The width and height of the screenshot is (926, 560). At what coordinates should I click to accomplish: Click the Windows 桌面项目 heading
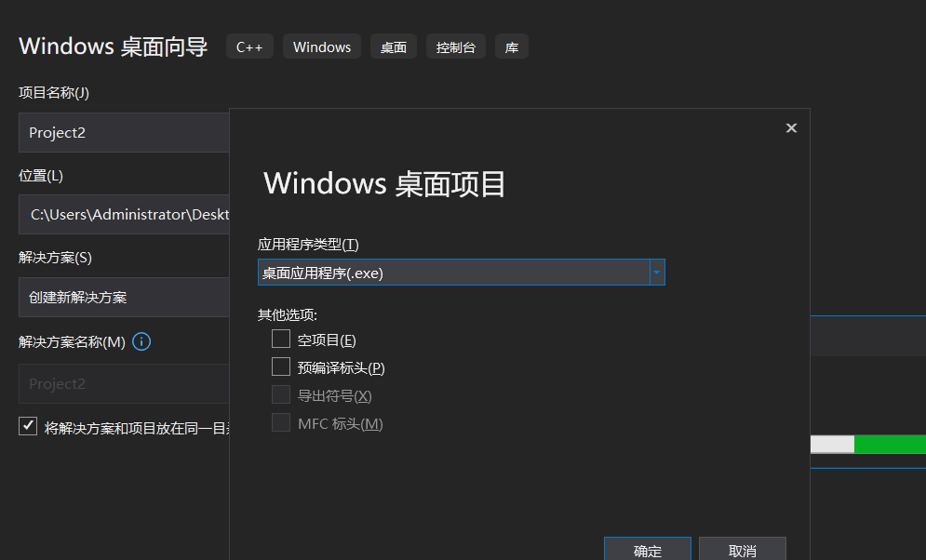tap(384, 183)
